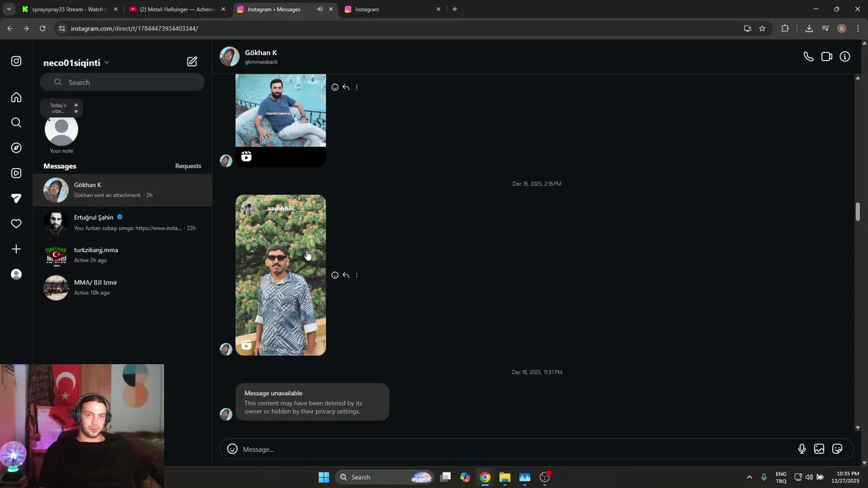Show hidden system tray icons
The width and height of the screenshot is (868, 488).
pos(749,477)
